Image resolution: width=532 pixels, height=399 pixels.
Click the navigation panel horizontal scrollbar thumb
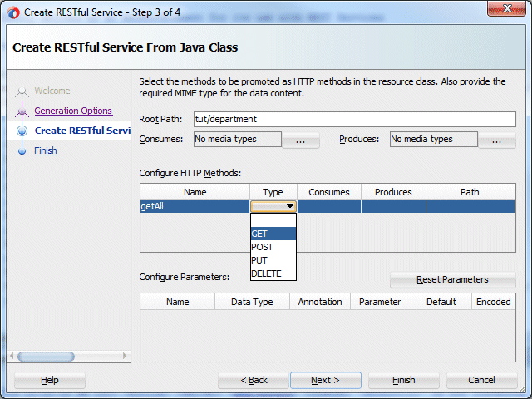click(x=46, y=357)
